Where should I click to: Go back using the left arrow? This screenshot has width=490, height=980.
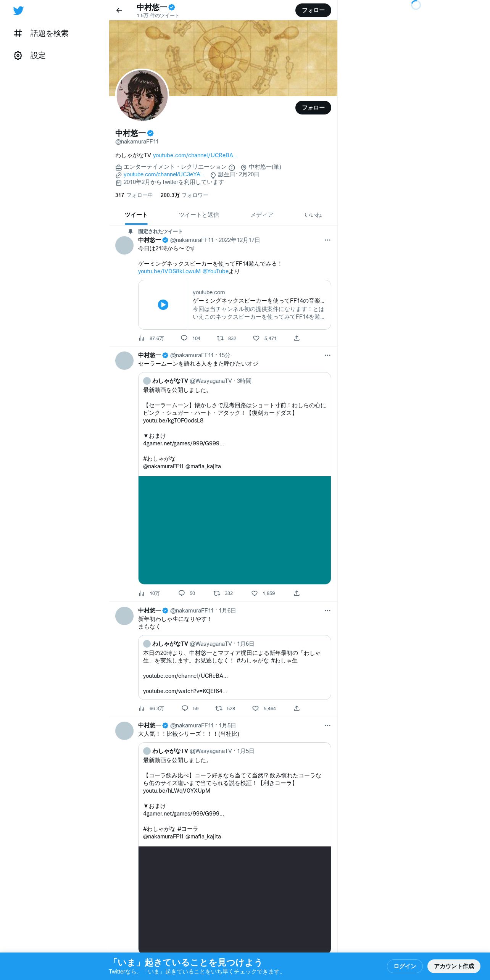pyautogui.click(x=119, y=10)
